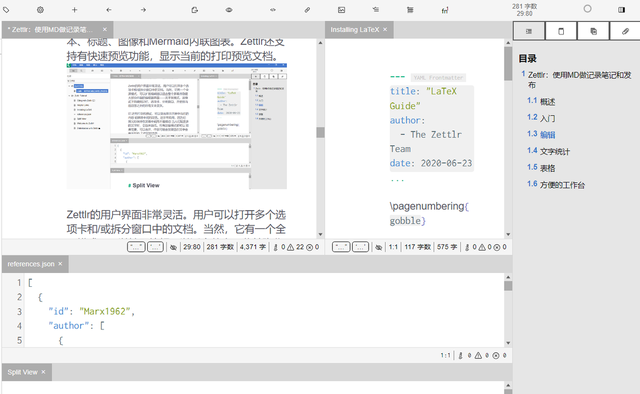
Task: Jump to heading 1.4 文字统计 in table of contents
Action: point(548,151)
